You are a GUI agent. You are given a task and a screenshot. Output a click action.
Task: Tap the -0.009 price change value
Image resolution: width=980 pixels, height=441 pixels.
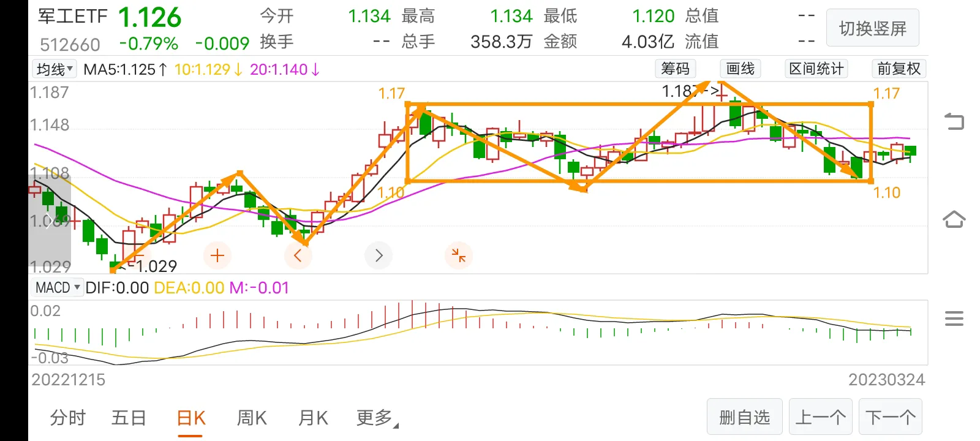point(222,43)
